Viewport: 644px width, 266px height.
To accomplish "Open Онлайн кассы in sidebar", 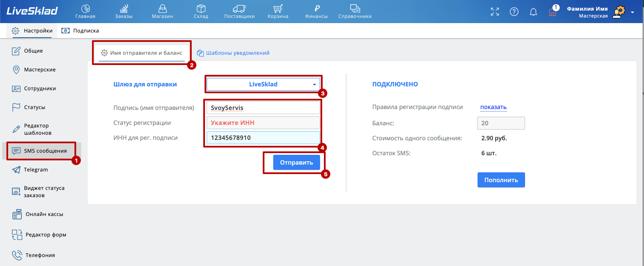I will 38,214.
